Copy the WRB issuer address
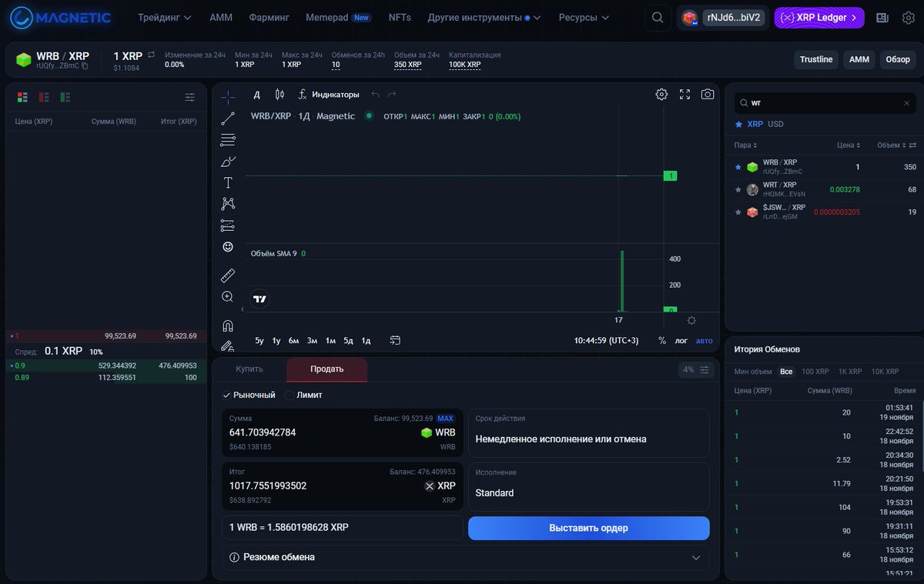The height and width of the screenshot is (584, 924). [x=85, y=67]
